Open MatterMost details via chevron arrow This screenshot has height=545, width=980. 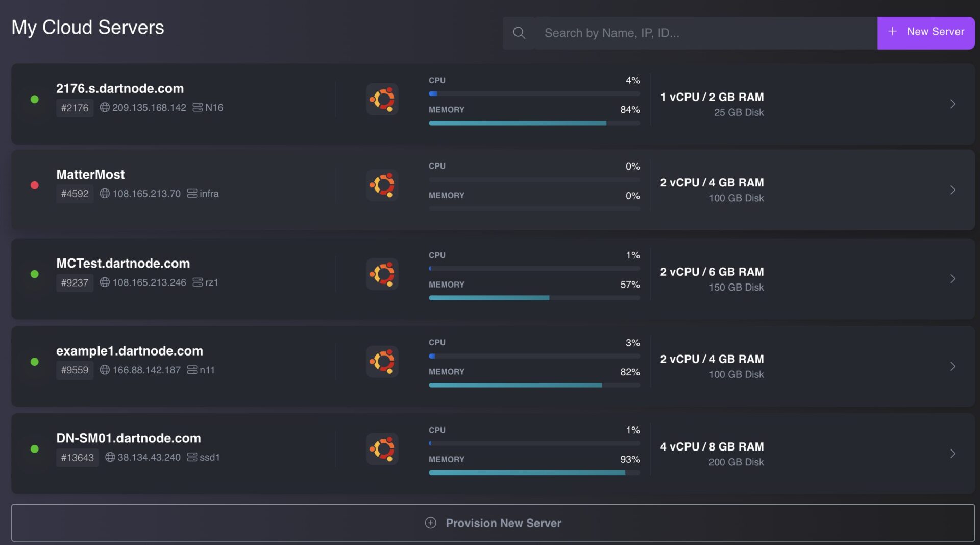pyautogui.click(x=952, y=190)
